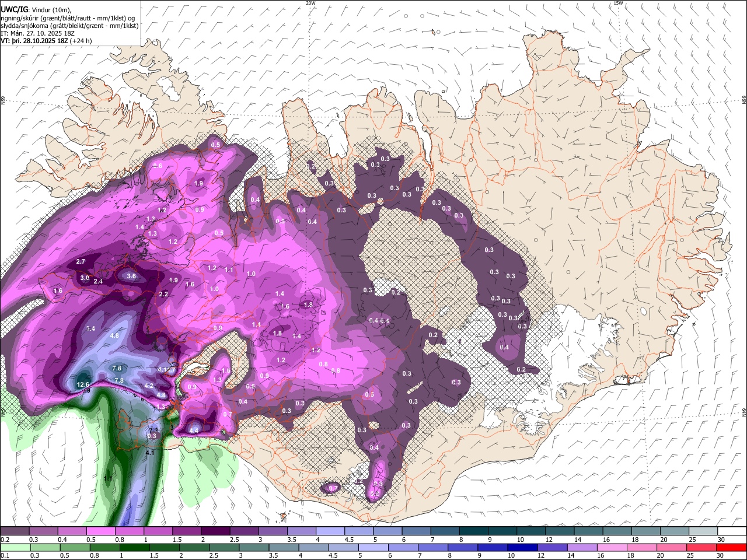
Task: Click the 2.7 value on the map
Action: (81, 262)
